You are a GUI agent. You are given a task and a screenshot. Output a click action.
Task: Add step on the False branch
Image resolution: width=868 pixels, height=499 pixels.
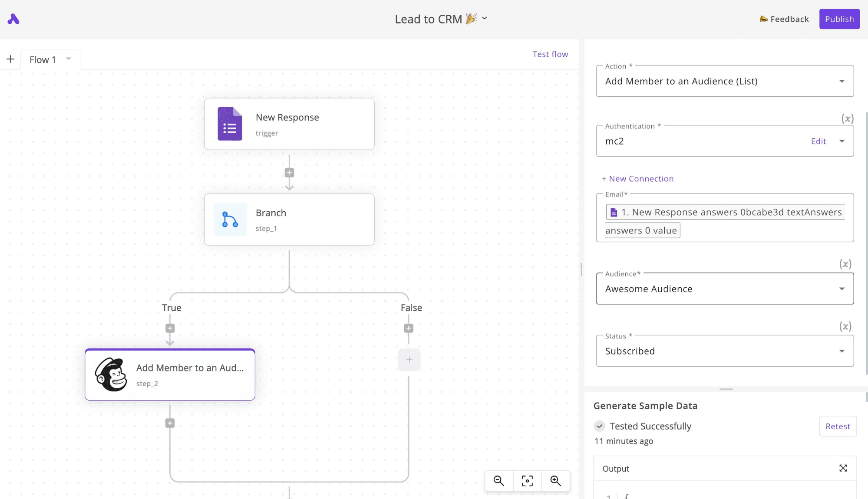(408, 328)
